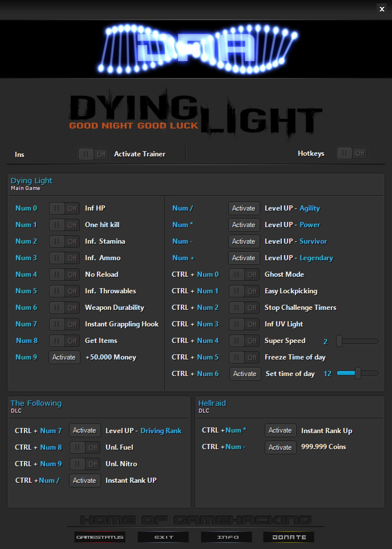Viewport: 392px width, 549px height.
Task: Toggle the Activate Trainer switch
Action: (x=94, y=154)
